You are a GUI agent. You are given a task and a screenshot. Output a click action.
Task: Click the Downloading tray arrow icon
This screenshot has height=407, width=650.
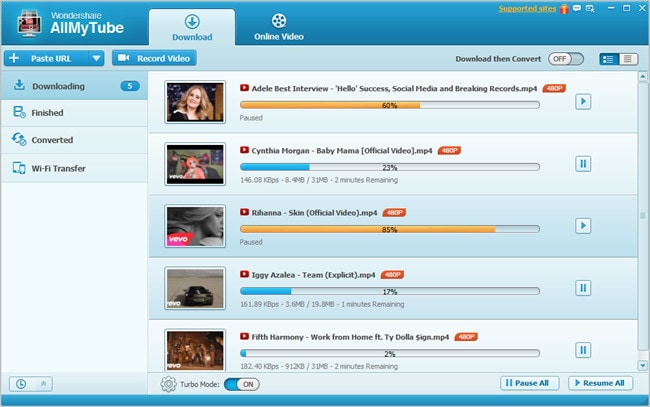[19, 85]
